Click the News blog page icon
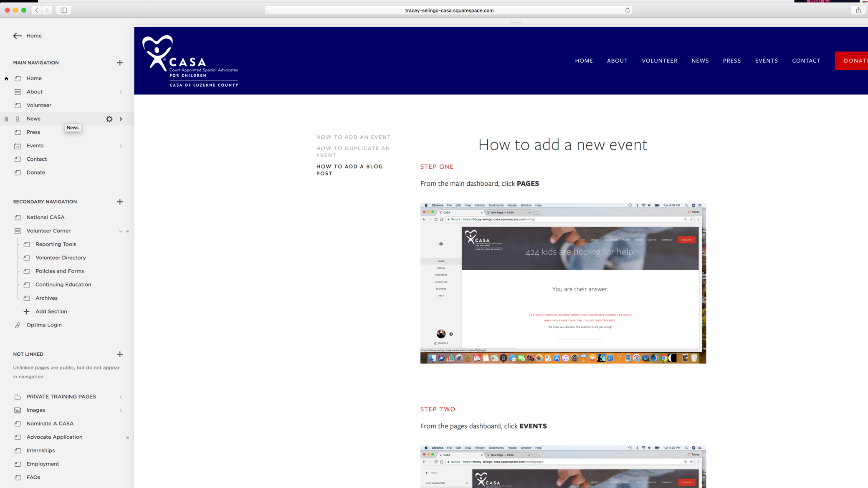This screenshot has width=868, height=488. [x=18, y=119]
